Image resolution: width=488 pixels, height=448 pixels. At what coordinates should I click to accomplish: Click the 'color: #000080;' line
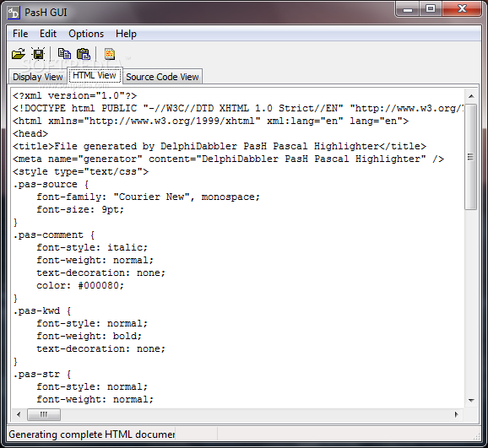pyautogui.click(x=80, y=286)
